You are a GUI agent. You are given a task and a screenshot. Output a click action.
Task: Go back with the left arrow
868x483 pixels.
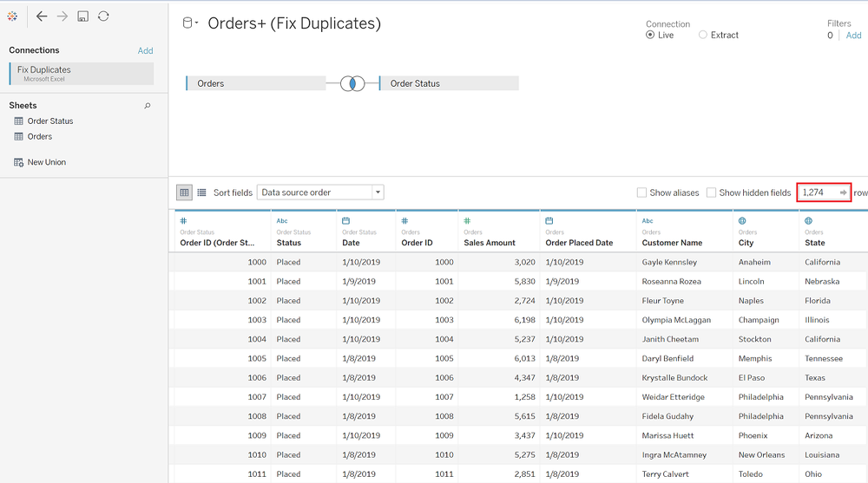click(42, 16)
